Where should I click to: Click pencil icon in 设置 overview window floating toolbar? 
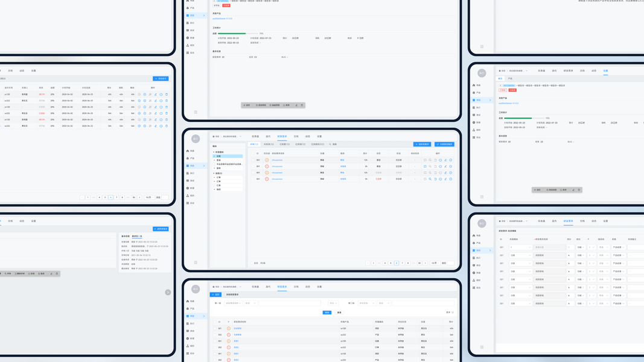click(573, 190)
